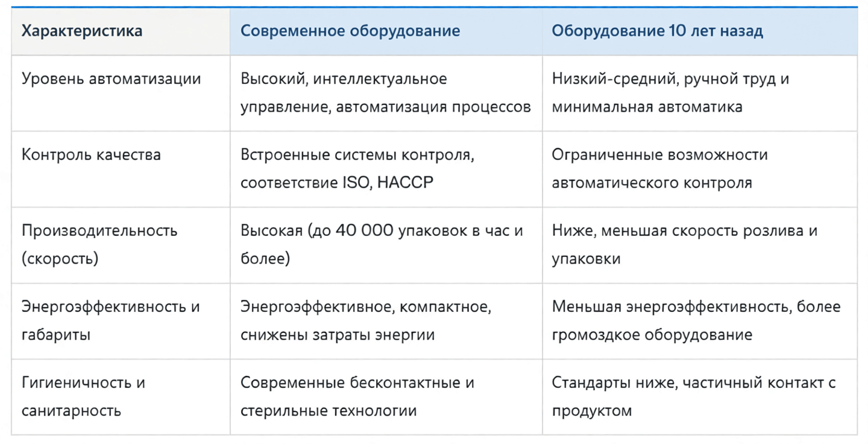Click the "Современное оборудование" column header

coord(350,31)
